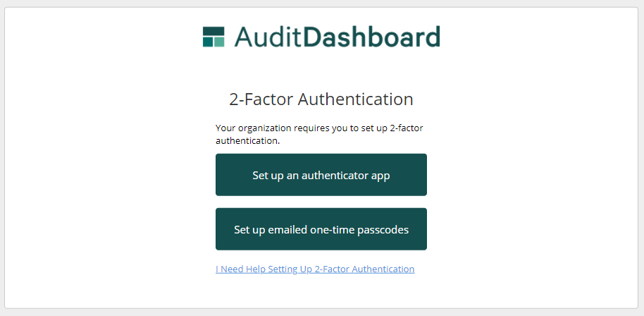Select the light Audit word in the logo
Image resolution: width=644 pixels, height=316 pixels.
point(268,37)
